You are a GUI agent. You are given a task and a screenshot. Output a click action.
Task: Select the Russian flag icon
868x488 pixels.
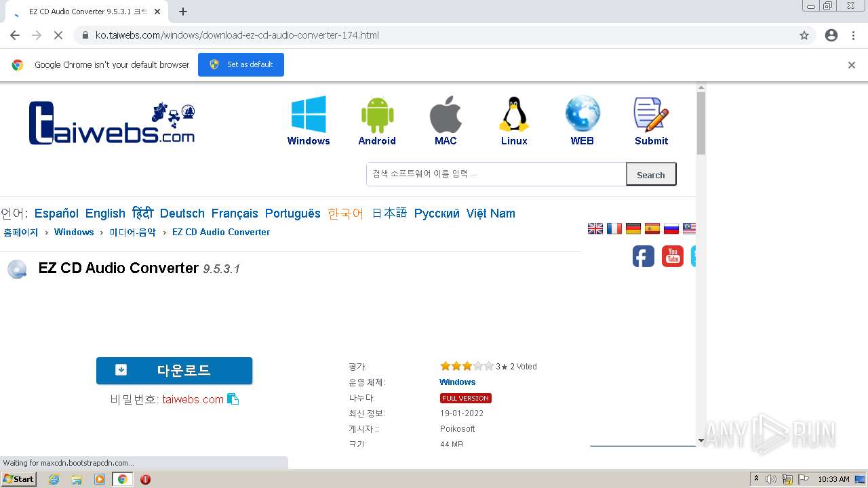(x=671, y=228)
